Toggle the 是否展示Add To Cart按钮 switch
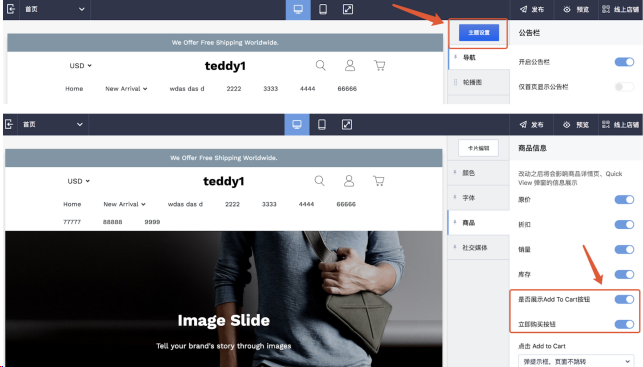This screenshot has height=367, width=643. tap(624, 299)
